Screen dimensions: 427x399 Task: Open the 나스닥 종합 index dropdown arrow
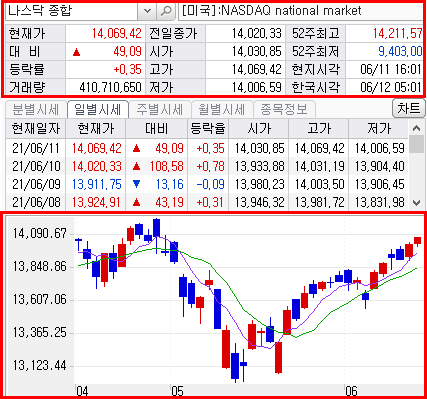click(147, 11)
